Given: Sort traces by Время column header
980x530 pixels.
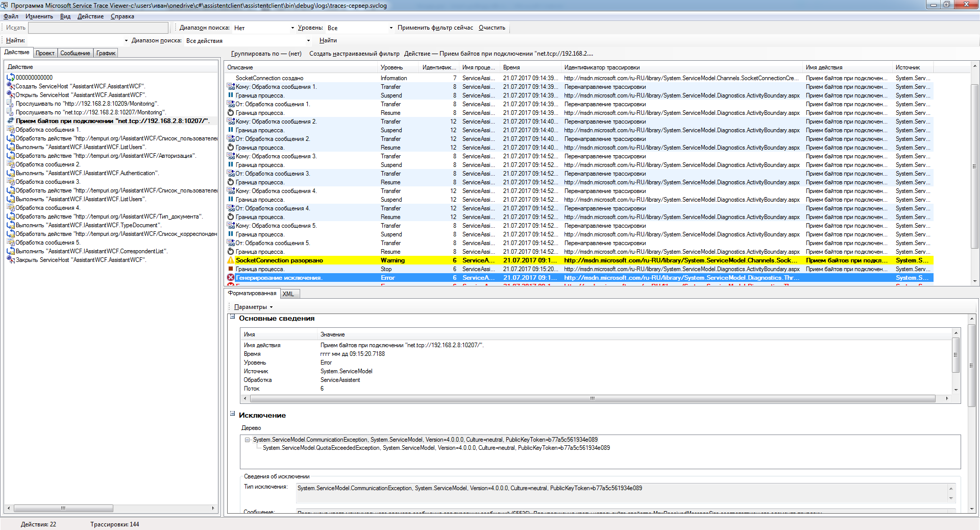Looking at the screenshot, I should tap(531, 67).
